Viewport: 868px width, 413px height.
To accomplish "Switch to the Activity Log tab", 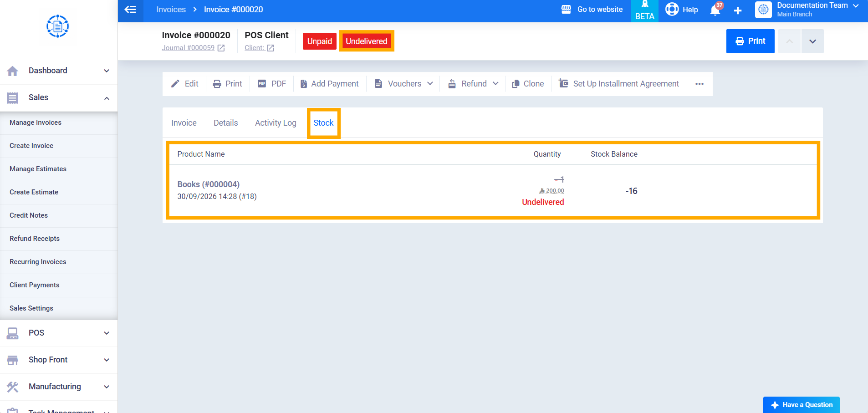I will point(276,123).
